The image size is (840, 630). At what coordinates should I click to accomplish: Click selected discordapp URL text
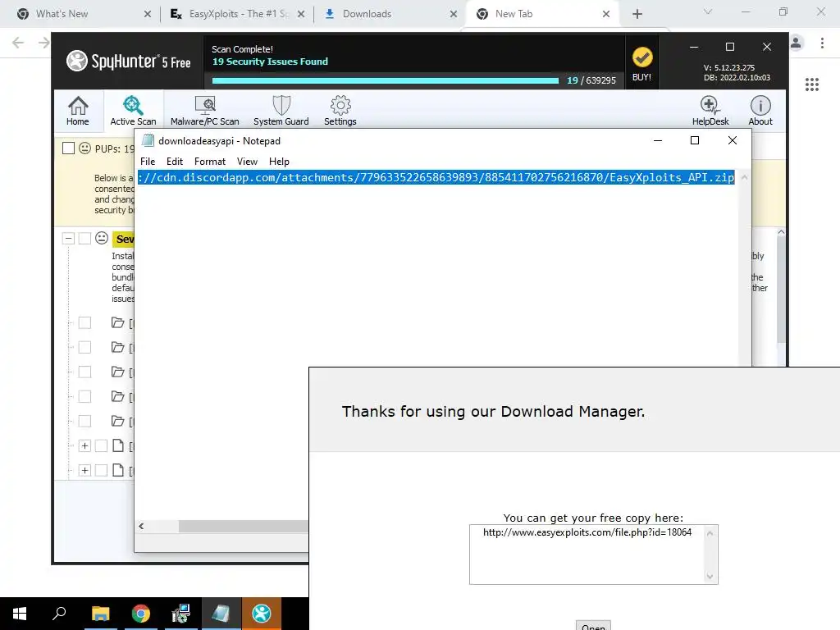(x=436, y=177)
